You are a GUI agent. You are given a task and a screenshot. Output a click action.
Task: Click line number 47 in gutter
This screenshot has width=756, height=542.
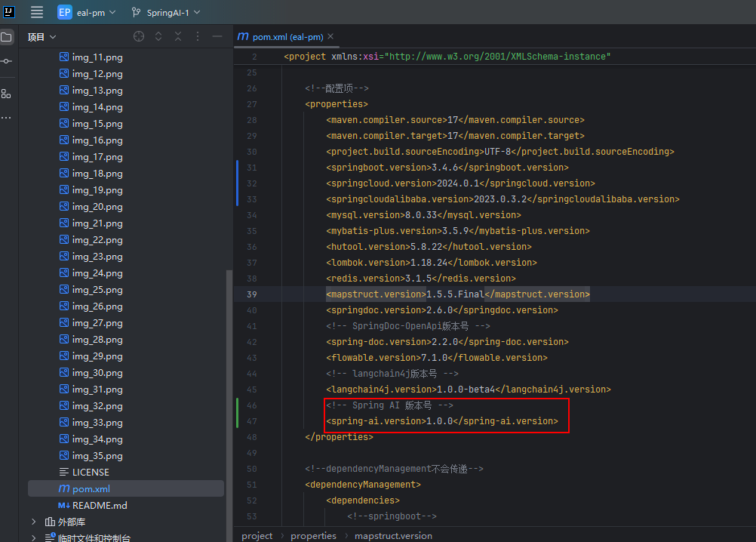[252, 421]
